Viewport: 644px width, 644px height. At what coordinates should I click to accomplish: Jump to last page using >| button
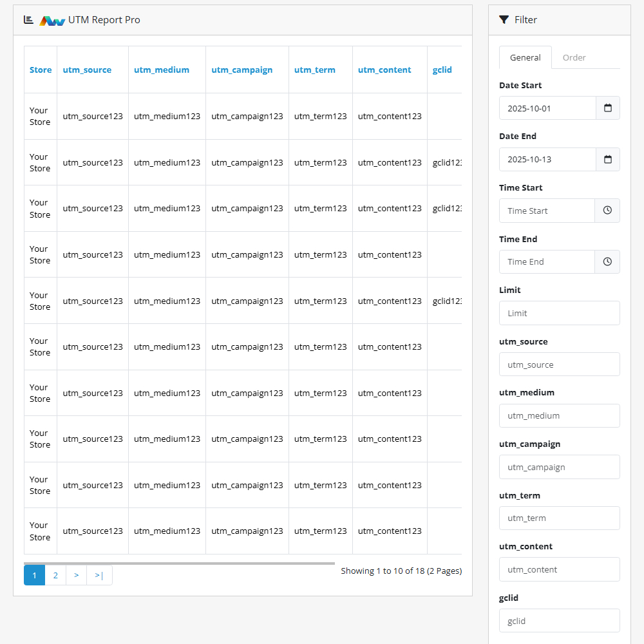point(99,575)
